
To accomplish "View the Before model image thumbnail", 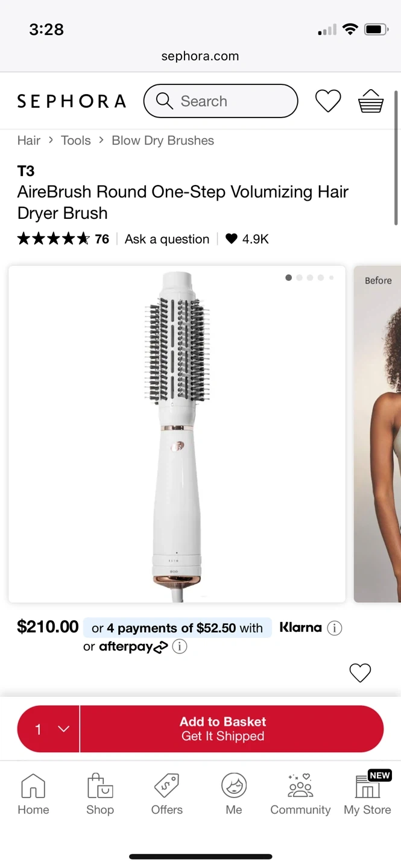I will [377, 434].
